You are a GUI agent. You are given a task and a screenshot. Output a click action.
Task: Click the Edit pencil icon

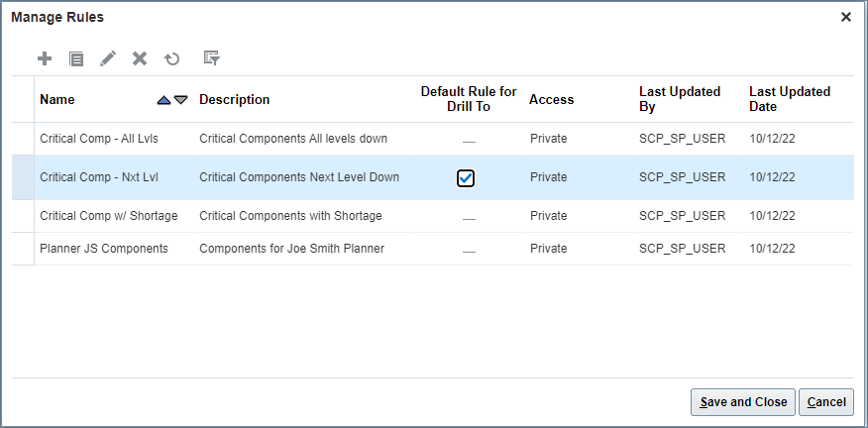[x=108, y=58]
